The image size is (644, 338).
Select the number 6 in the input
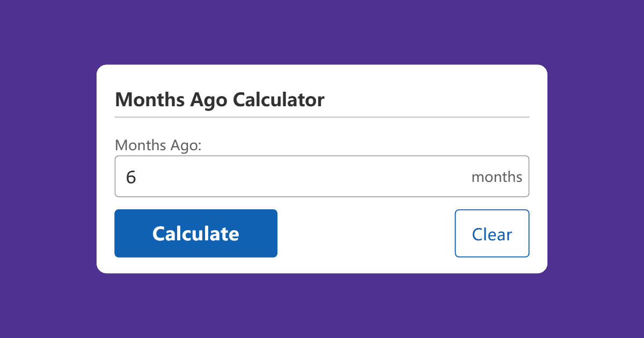coord(131,177)
